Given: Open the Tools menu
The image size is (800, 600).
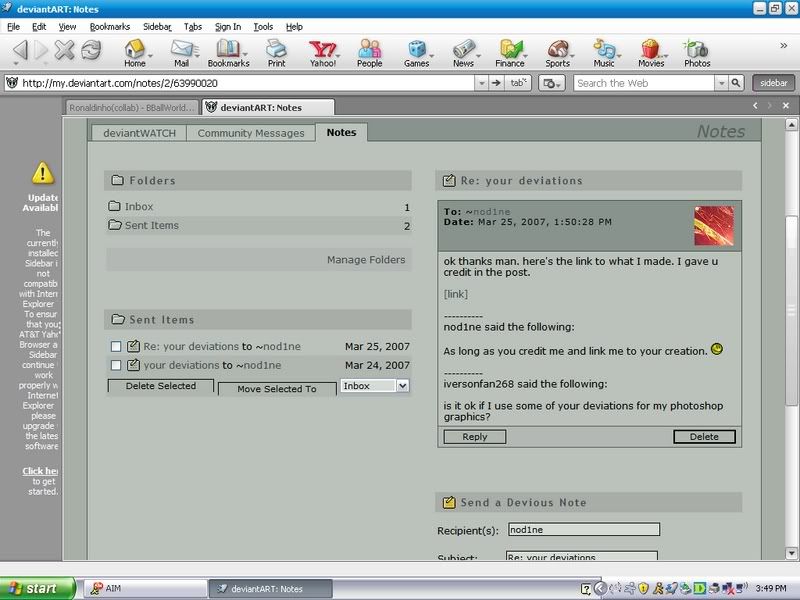Looking at the screenshot, I should pyautogui.click(x=263, y=27).
